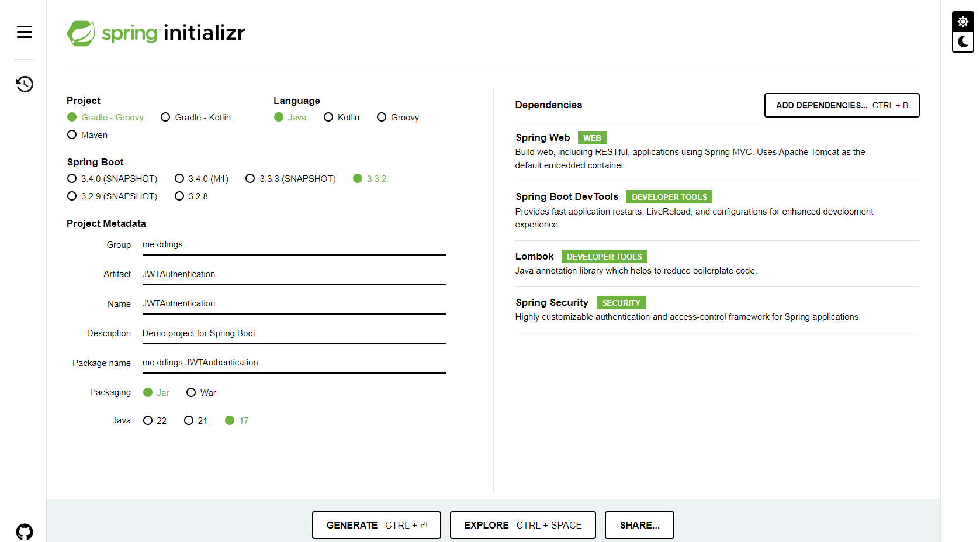
Task: Select Groovy language
Action: 398,118
